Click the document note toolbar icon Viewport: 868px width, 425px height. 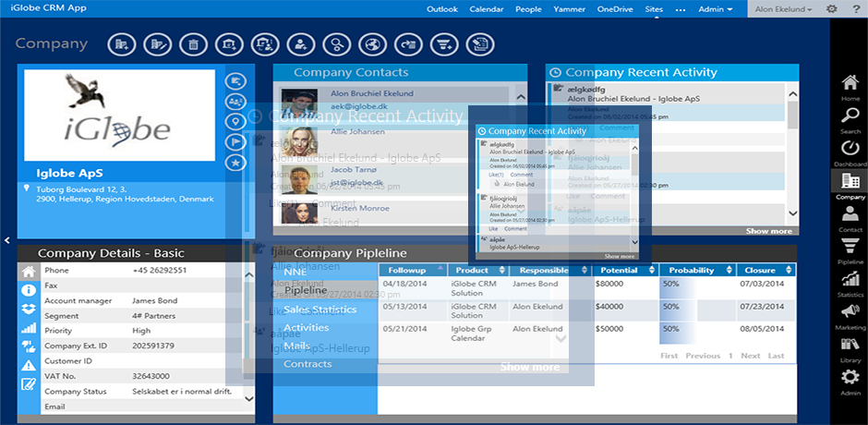(480, 44)
